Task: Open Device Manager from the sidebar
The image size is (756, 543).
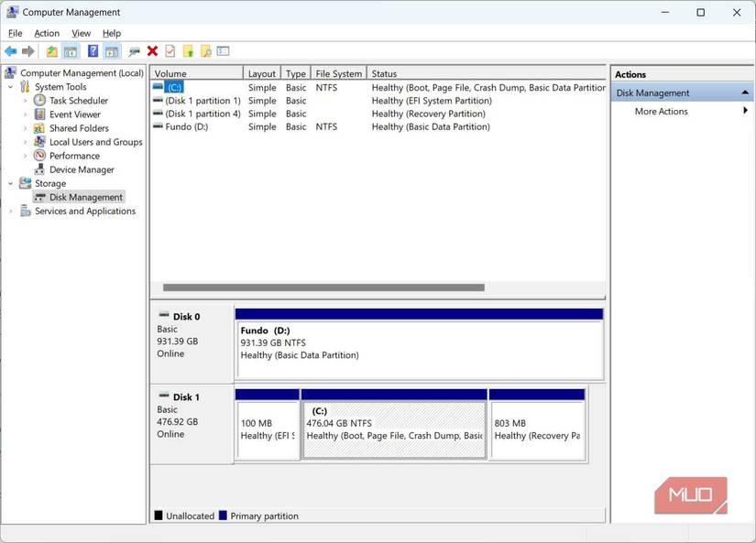Action: coord(82,169)
